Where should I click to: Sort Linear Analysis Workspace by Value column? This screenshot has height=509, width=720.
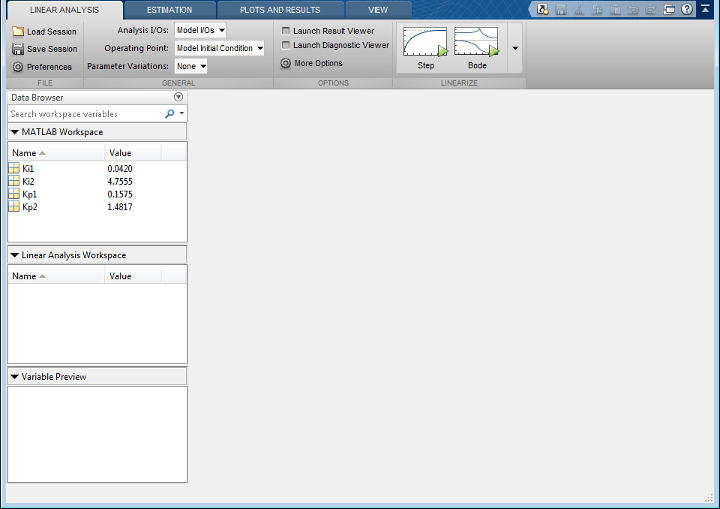[x=133, y=276]
